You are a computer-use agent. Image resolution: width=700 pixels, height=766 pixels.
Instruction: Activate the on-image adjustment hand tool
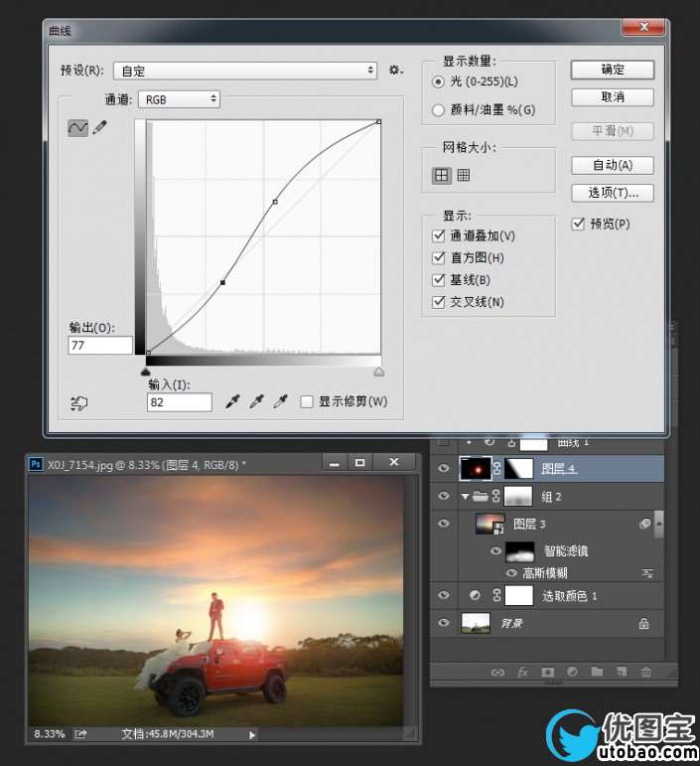click(79, 402)
